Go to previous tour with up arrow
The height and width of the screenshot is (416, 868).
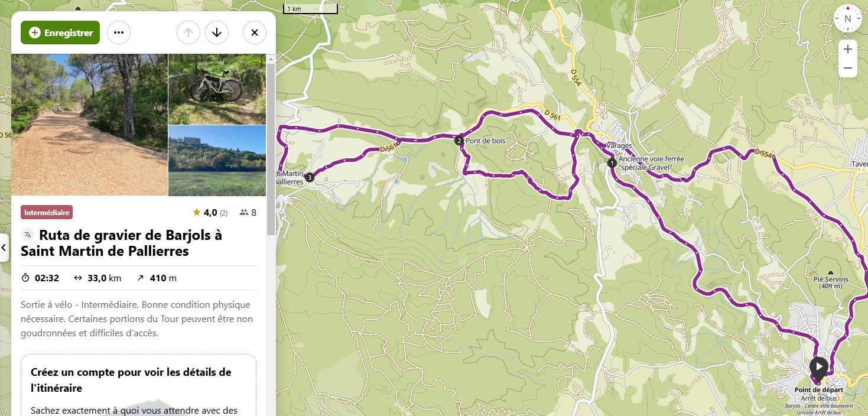(x=188, y=32)
